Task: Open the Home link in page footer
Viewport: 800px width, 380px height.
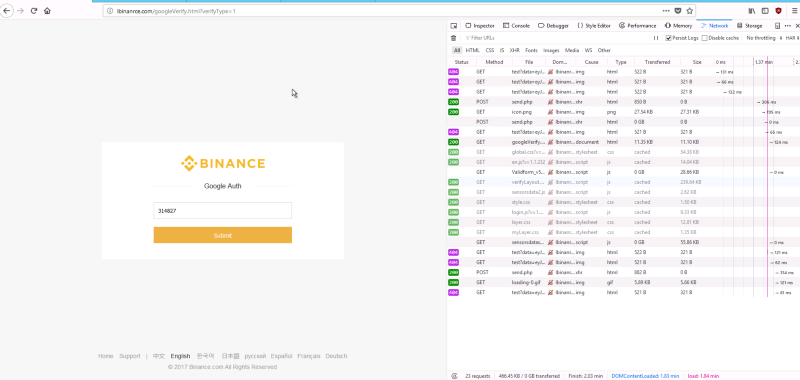Action: [106, 356]
